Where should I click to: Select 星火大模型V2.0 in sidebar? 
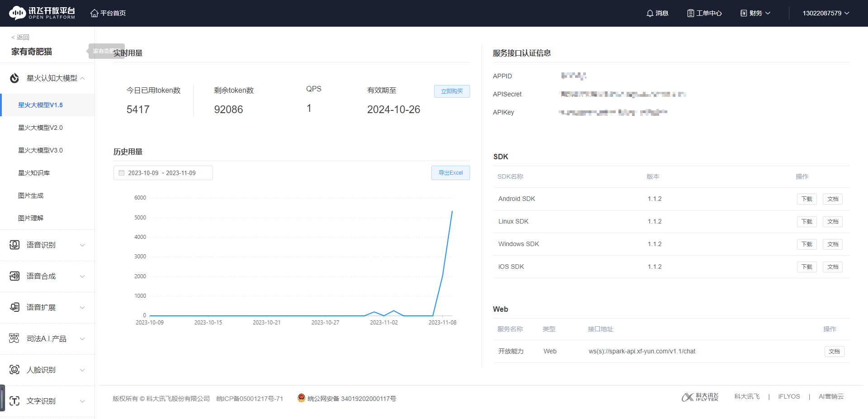coord(40,128)
